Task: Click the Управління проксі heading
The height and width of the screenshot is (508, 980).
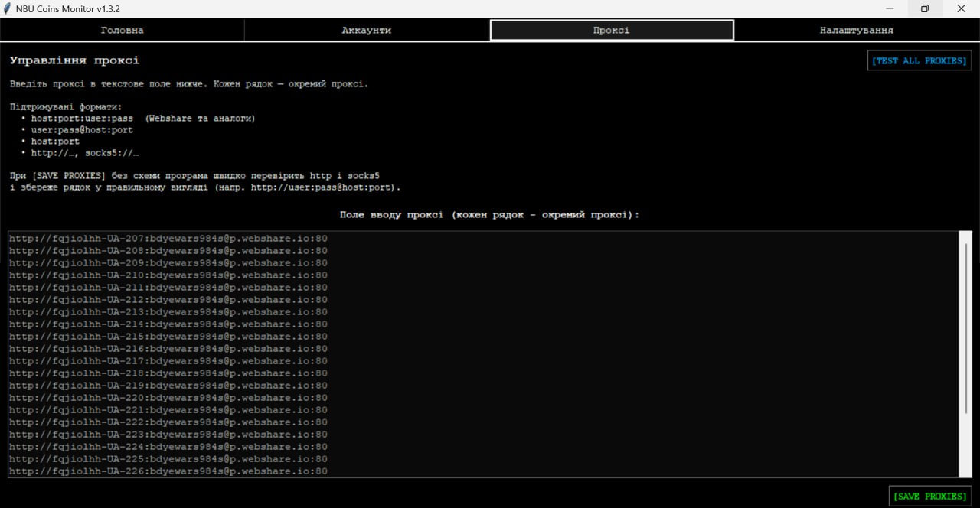Action: (x=75, y=60)
